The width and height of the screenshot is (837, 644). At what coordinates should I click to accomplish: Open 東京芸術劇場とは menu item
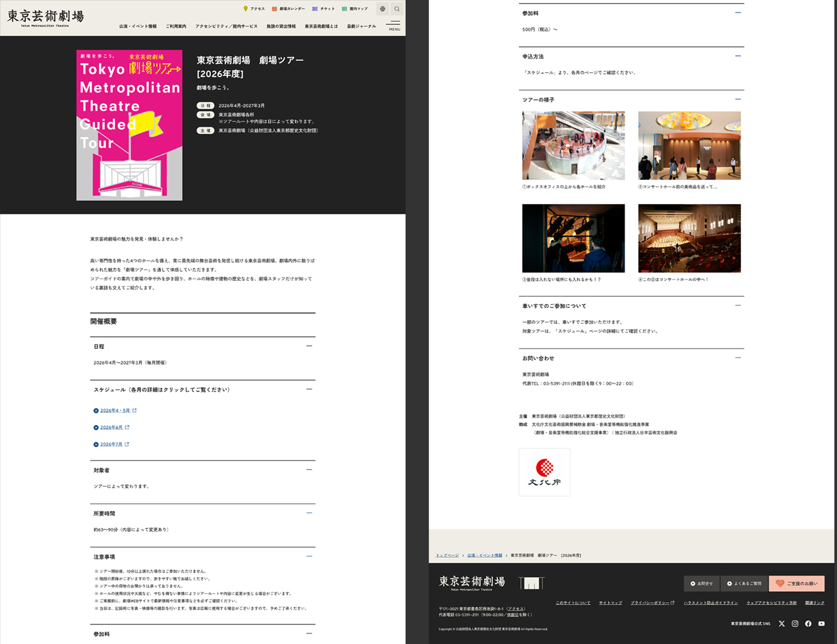[x=321, y=26]
